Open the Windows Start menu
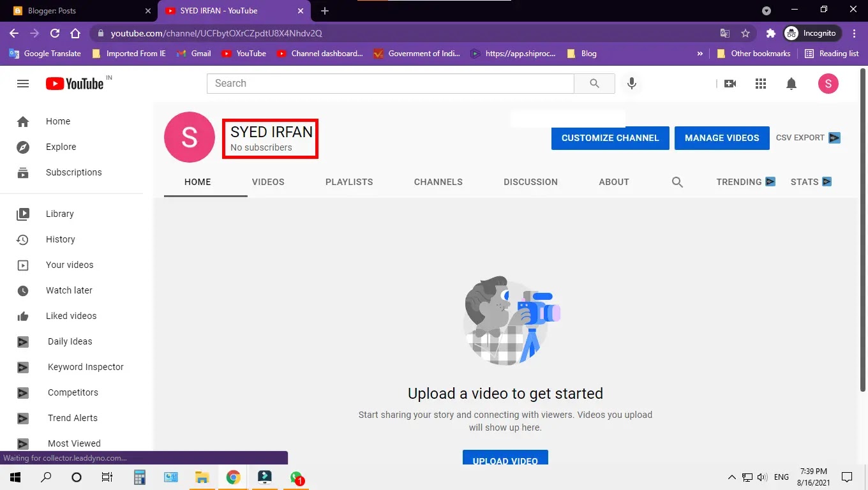The height and width of the screenshot is (490, 868). click(x=14, y=477)
